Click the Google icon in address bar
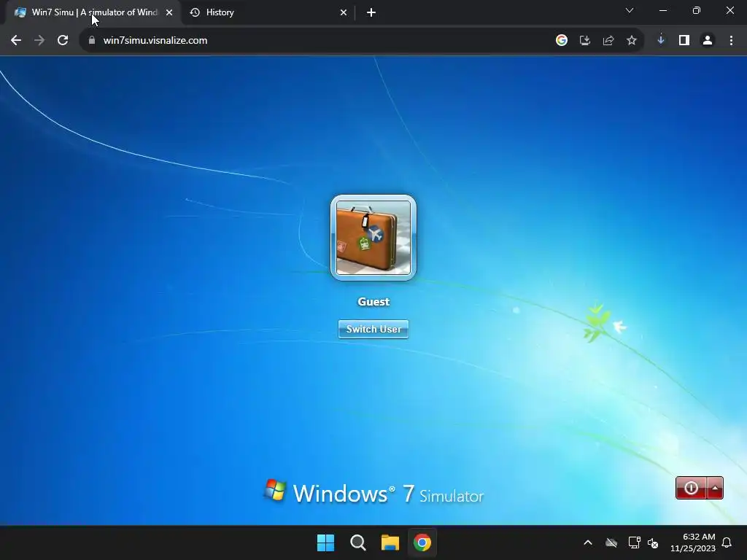 [x=562, y=41]
